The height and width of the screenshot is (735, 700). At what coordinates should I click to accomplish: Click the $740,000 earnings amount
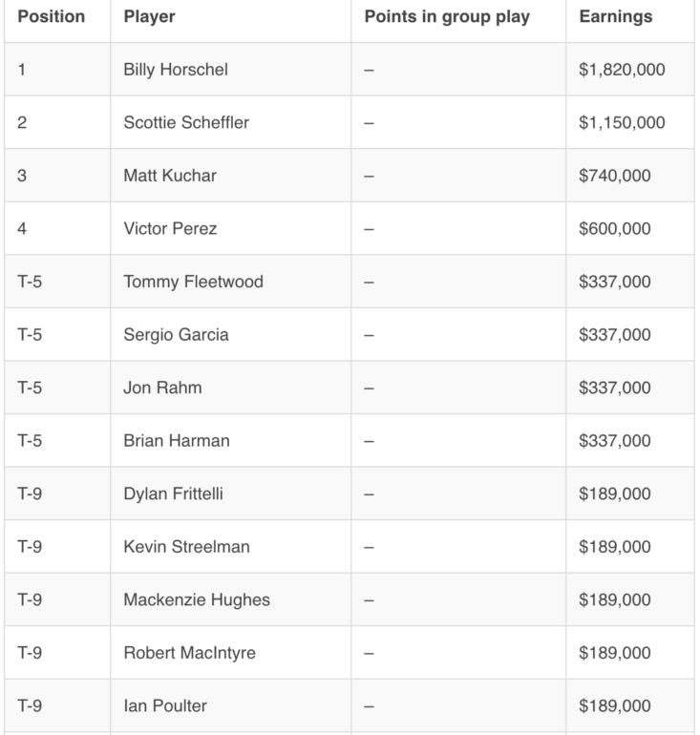click(x=615, y=176)
